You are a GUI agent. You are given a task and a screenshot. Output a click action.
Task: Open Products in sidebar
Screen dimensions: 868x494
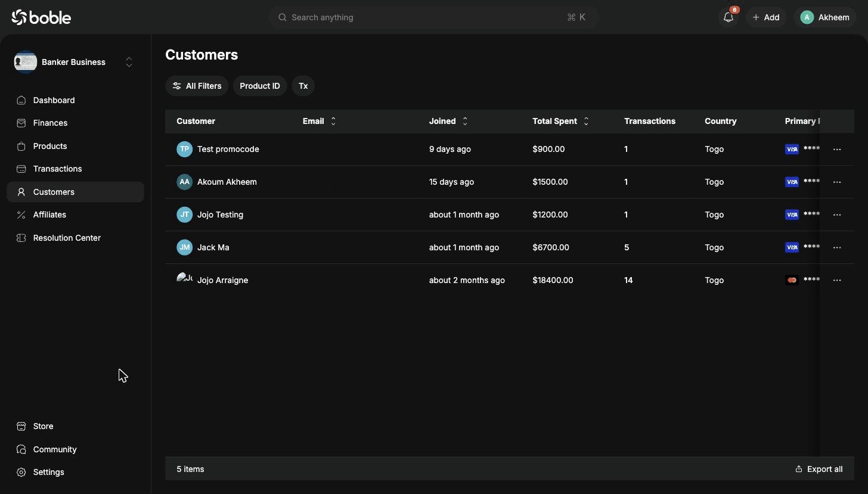pyautogui.click(x=75, y=146)
